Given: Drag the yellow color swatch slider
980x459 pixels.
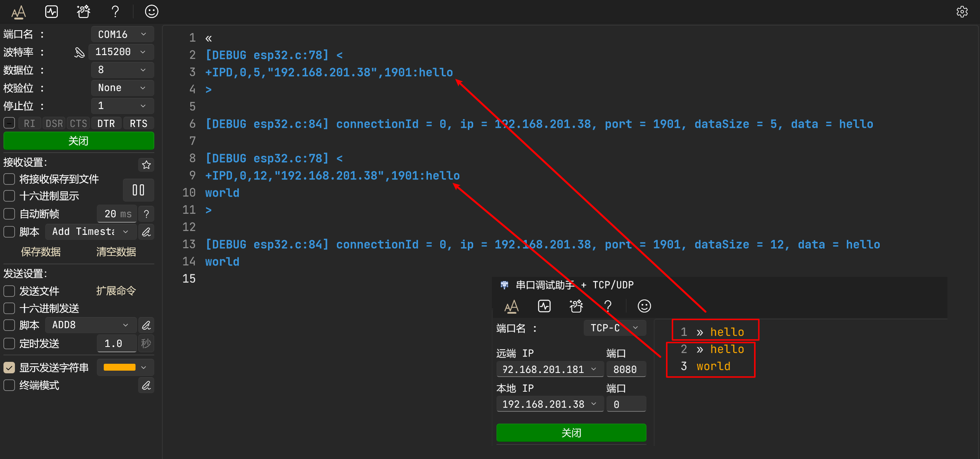Looking at the screenshot, I should [x=120, y=366].
